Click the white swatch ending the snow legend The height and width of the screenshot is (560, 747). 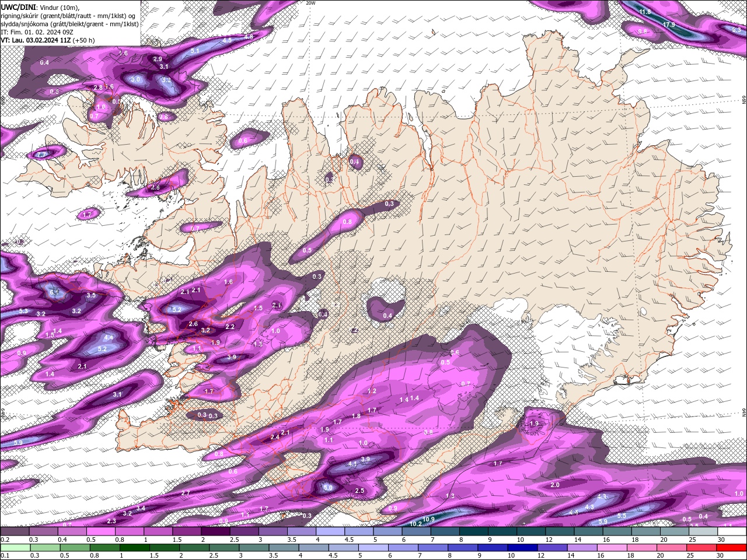[x=732, y=531]
